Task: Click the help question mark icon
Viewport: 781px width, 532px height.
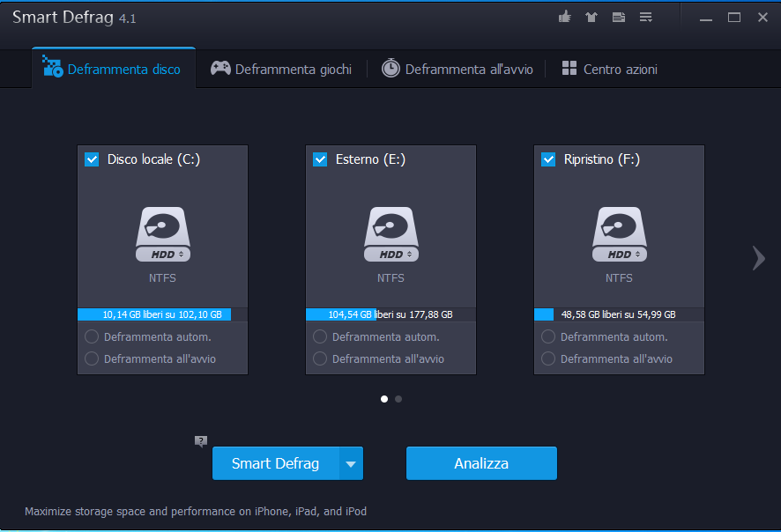Action: pos(201,441)
